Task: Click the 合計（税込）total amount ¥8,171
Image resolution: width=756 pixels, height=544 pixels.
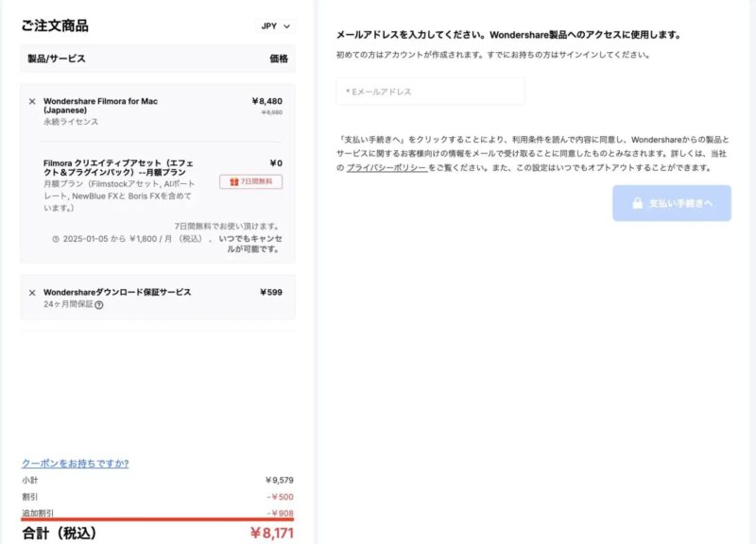Action: click(273, 533)
